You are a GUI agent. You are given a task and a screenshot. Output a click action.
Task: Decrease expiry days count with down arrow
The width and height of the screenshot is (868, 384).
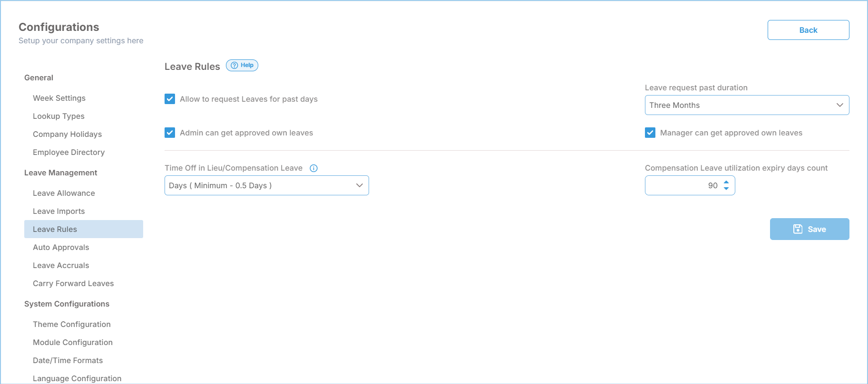[x=726, y=189]
